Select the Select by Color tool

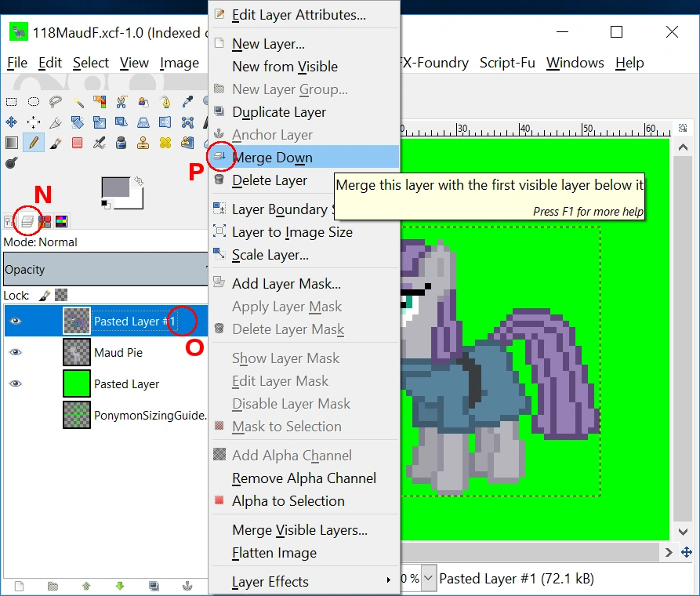(x=100, y=102)
